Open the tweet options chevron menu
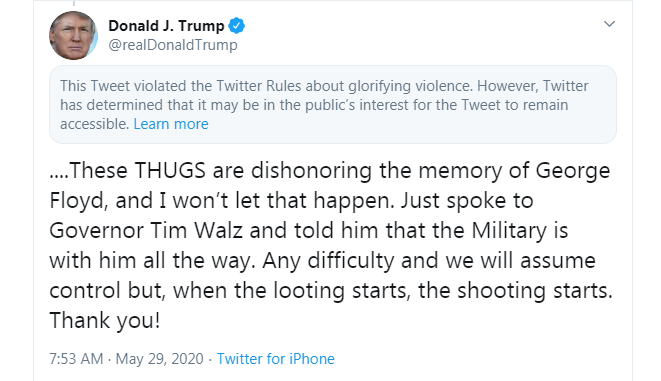Screen dimensions: 661x381 coord(609,24)
